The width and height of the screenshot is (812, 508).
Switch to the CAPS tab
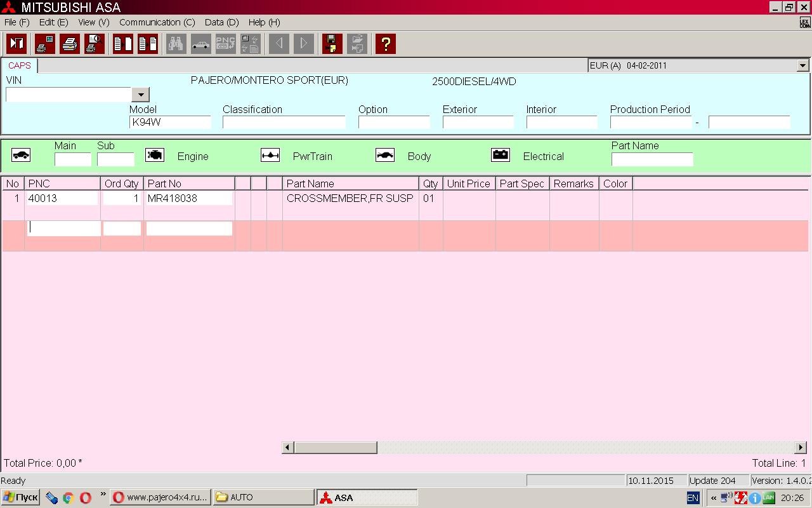(20, 65)
